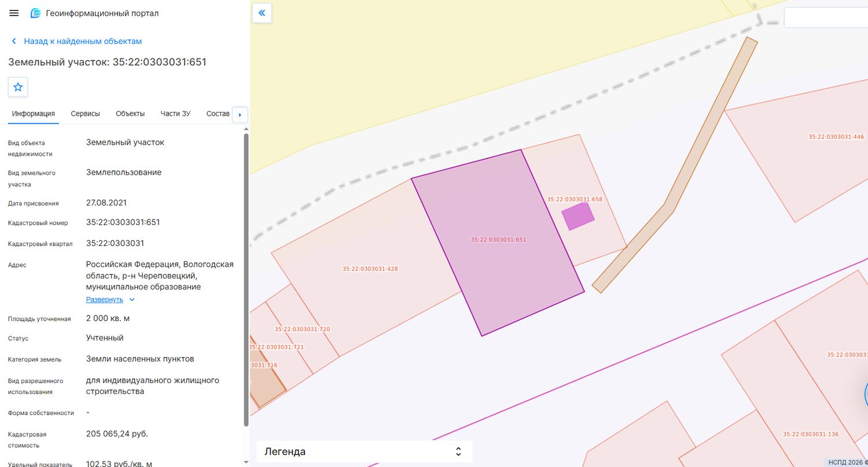Click the cadastral number value 35:22:0303031:651

pos(123,222)
